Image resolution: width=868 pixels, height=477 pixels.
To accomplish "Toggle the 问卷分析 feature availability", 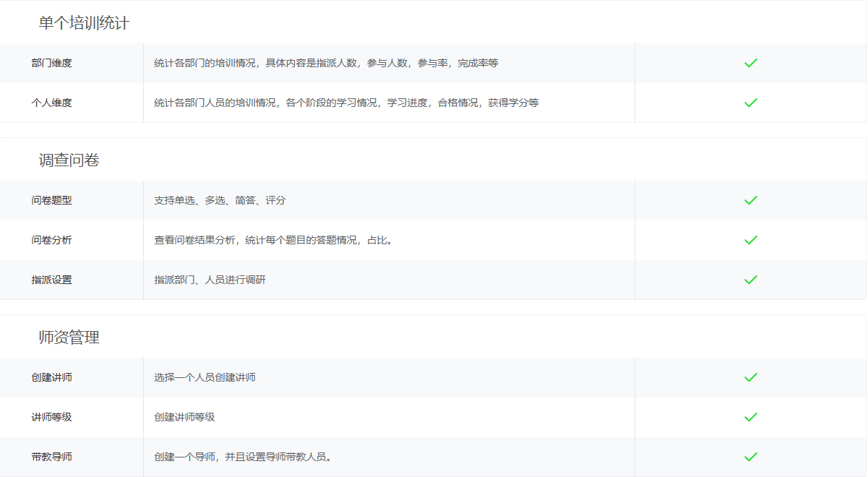I will click(750, 241).
